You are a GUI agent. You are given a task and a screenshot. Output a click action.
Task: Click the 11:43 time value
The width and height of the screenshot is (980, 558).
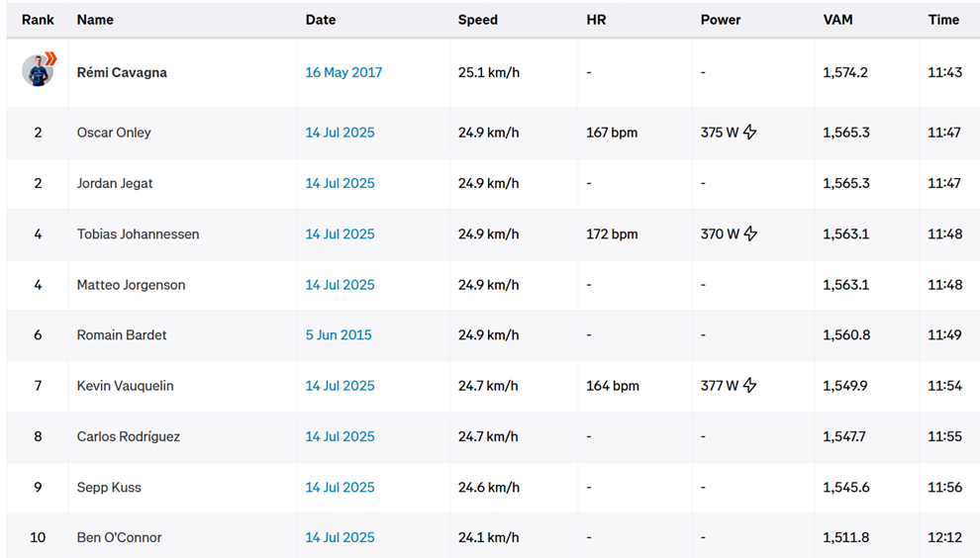[x=945, y=72]
